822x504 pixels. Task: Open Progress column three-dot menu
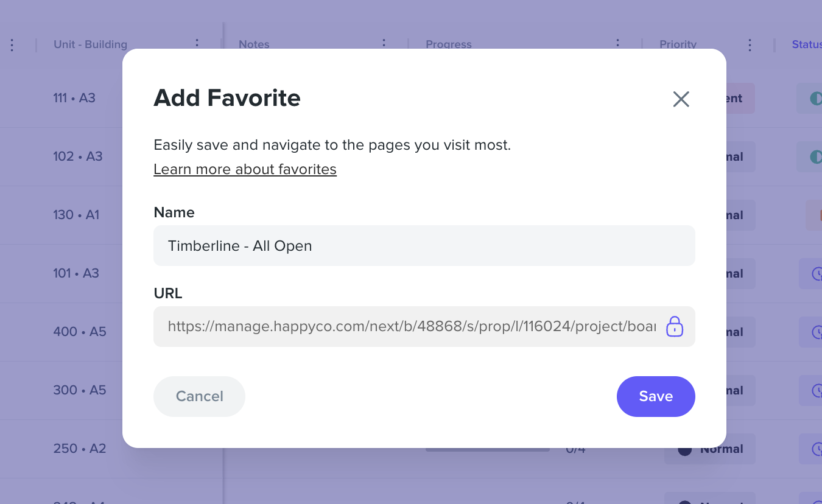pos(617,44)
